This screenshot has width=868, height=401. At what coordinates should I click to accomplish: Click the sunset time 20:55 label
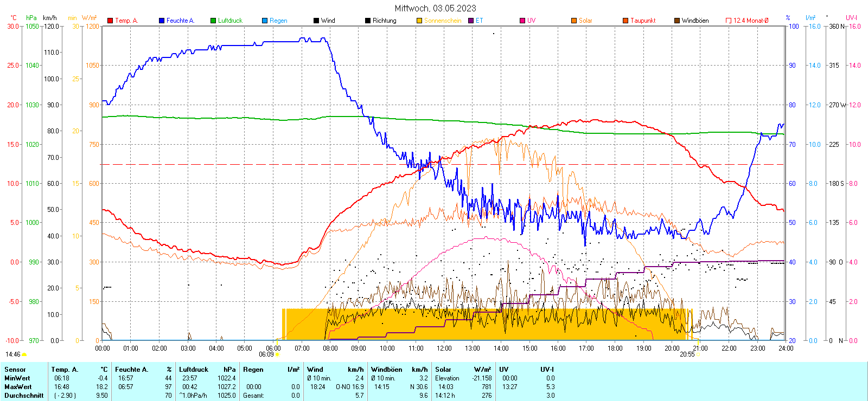click(x=687, y=354)
